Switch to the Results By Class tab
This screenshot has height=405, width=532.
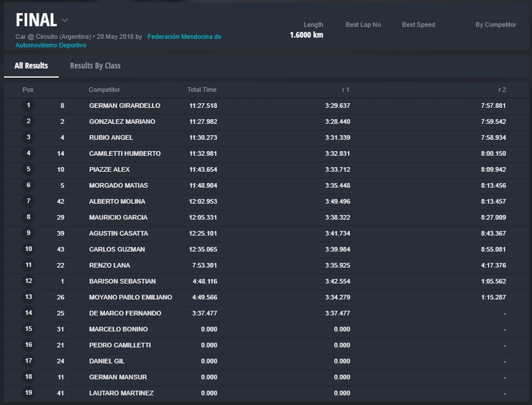pos(95,65)
